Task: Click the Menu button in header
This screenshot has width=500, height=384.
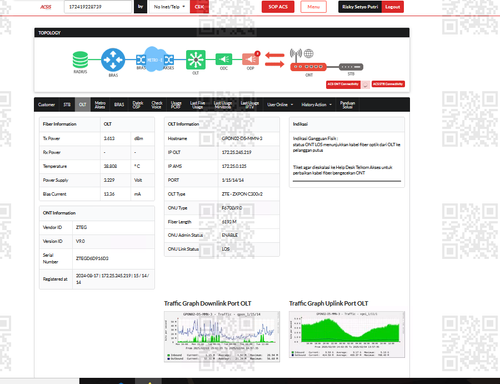Action: [313, 7]
